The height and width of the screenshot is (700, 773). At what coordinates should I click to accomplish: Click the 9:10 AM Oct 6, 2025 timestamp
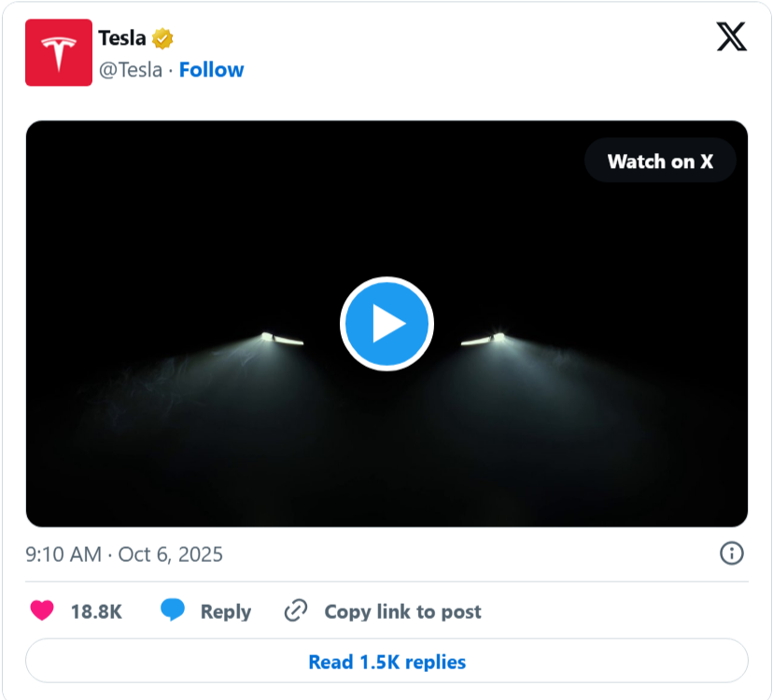click(124, 554)
